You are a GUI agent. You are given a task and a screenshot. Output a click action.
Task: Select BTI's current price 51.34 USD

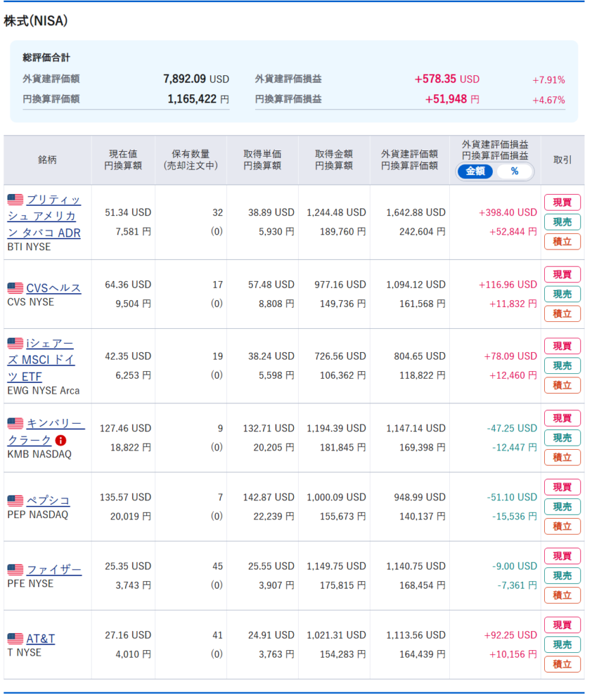128,213
